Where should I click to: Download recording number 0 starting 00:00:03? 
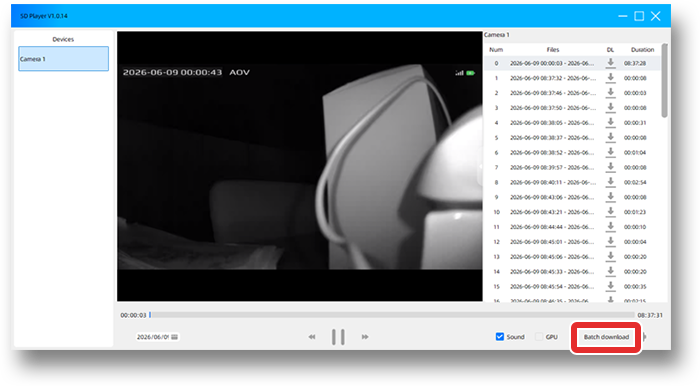(610, 63)
